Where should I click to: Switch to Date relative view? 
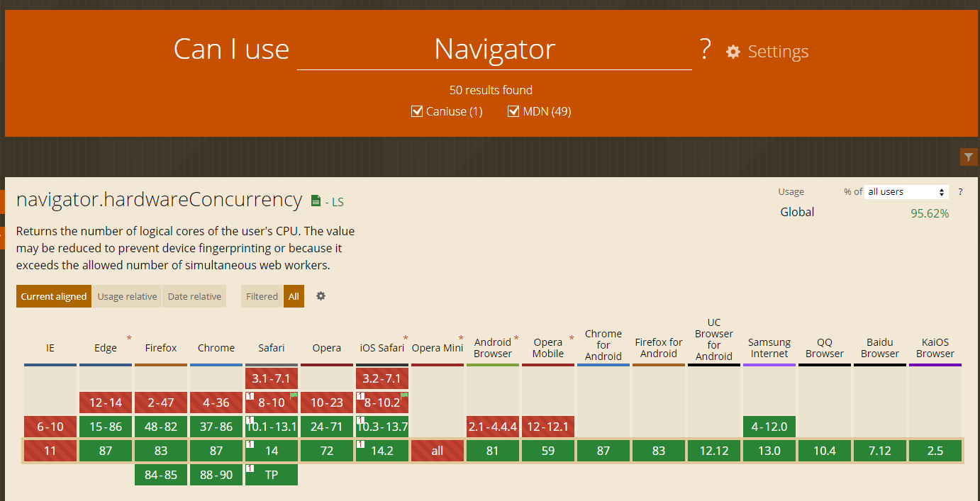pyautogui.click(x=194, y=296)
